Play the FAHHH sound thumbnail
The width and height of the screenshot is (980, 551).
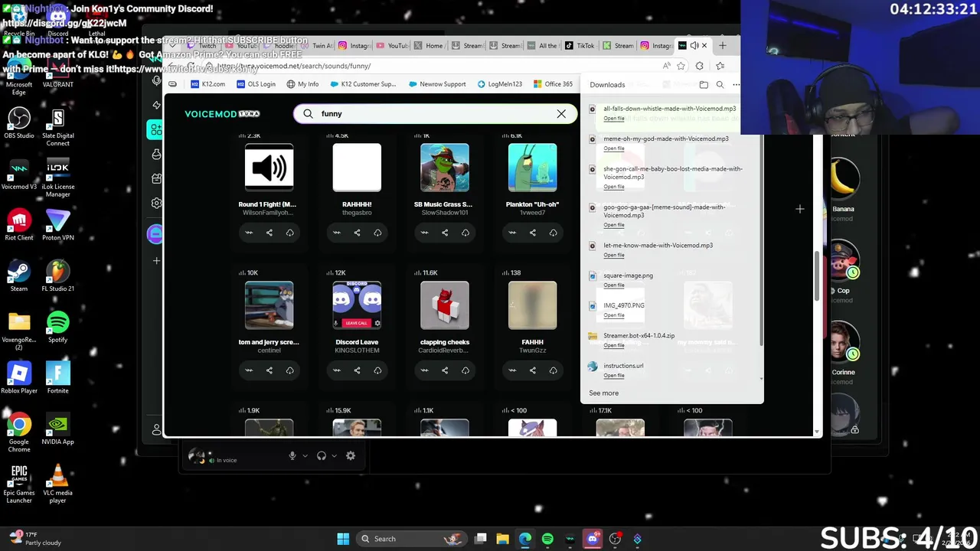(x=532, y=305)
